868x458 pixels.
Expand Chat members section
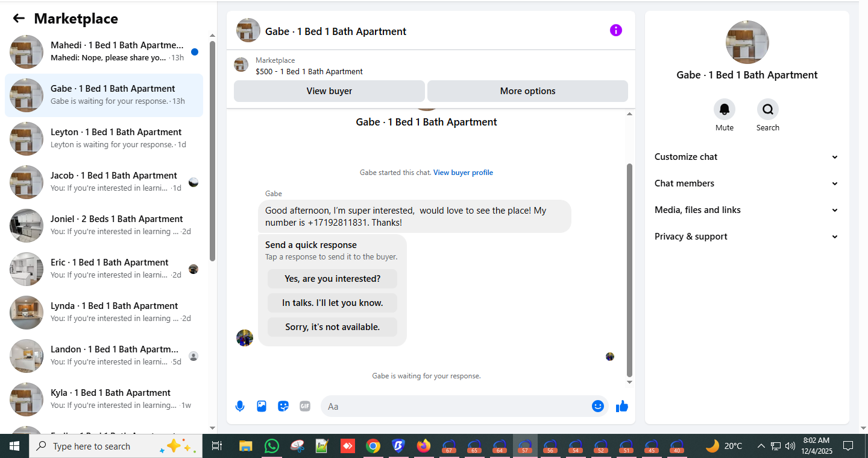(746, 183)
